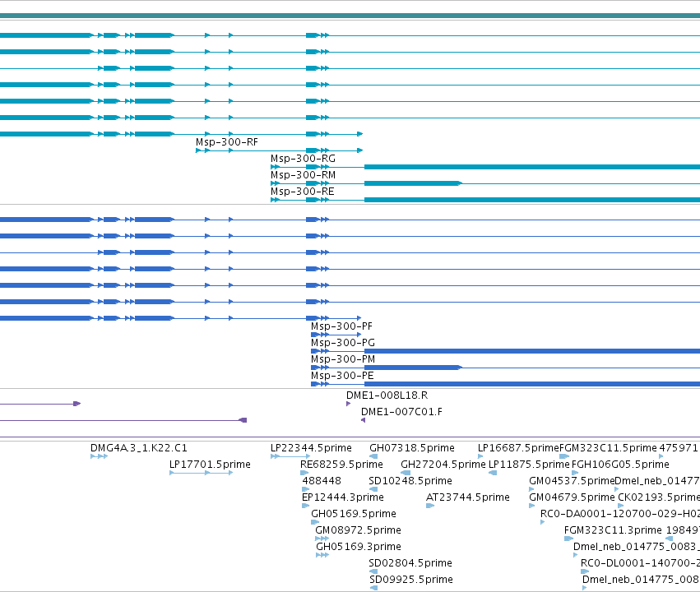Select the LP16687.5prime EST label
Screen dimensions: 700x592
point(518,448)
